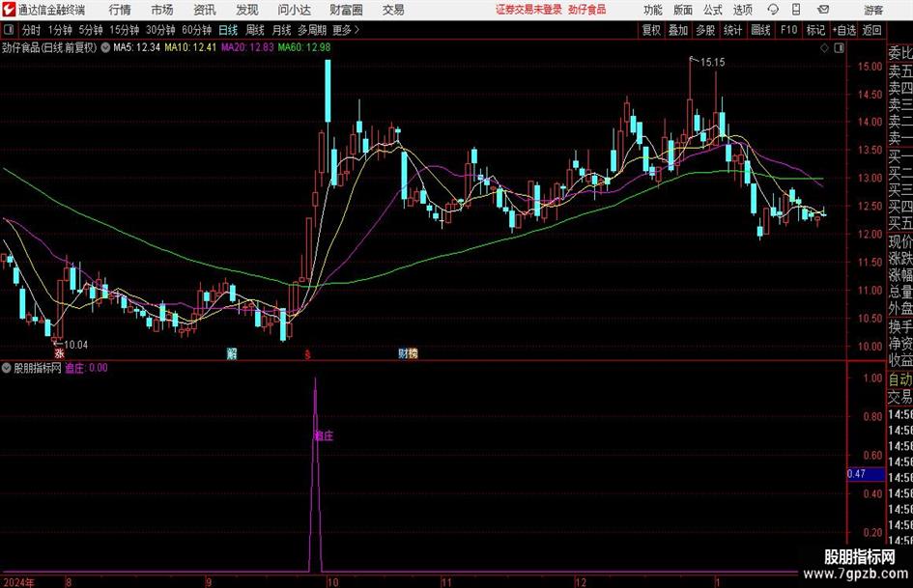Open the 公式 menu
The width and height of the screenshot is (913, 588).
[713, 10]
